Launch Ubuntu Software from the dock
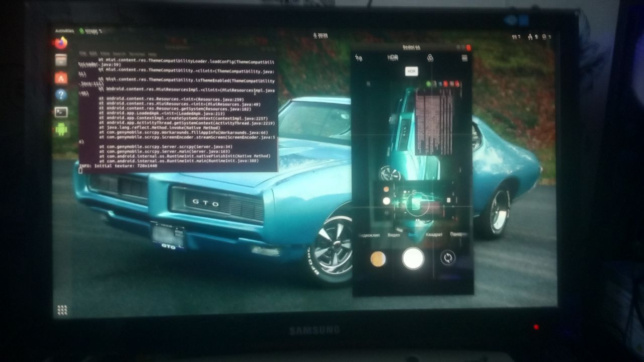Image resolution: width=644 pixels, height=362 pixels. 61,77
